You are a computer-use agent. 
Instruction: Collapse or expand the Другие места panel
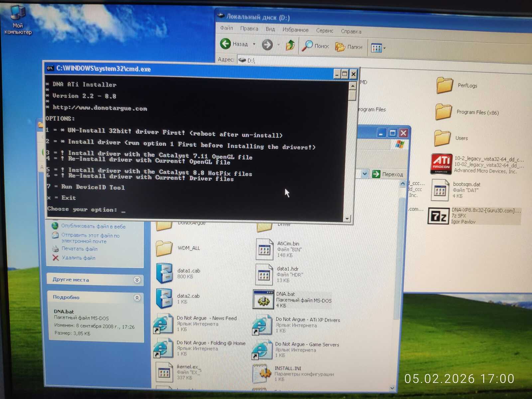(x=137, y=280)
